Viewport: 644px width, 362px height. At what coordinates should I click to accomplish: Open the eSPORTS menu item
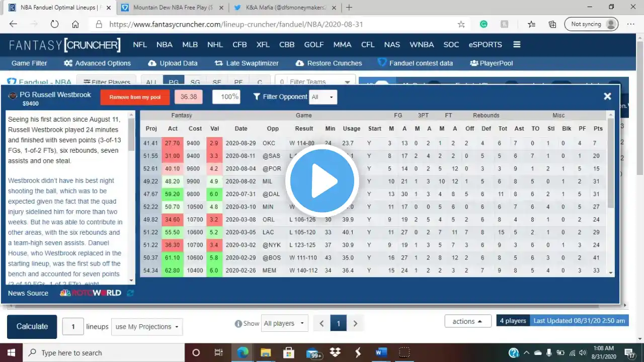click(486, 44)
